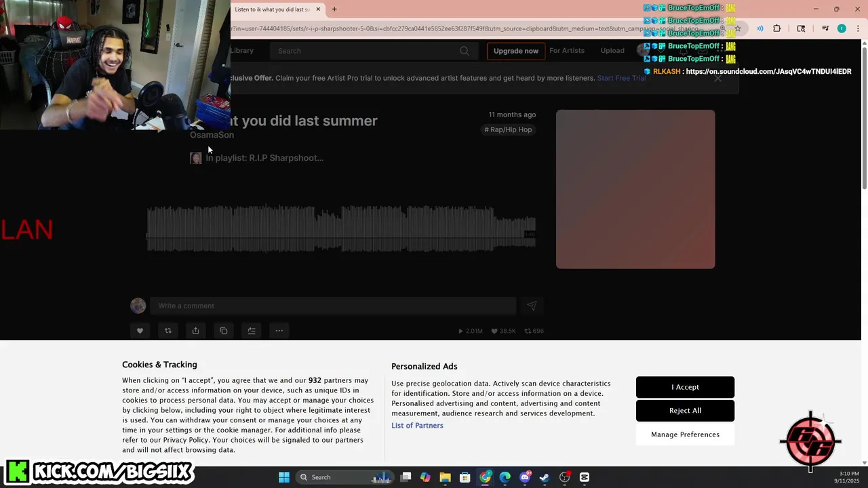Click the blue sound waves icon in the toolbar
Screen dimensions: 868x488
click(760, 28)
